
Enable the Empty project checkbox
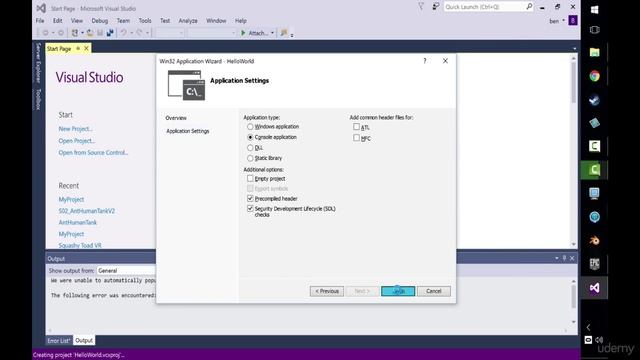click(250, 178)
